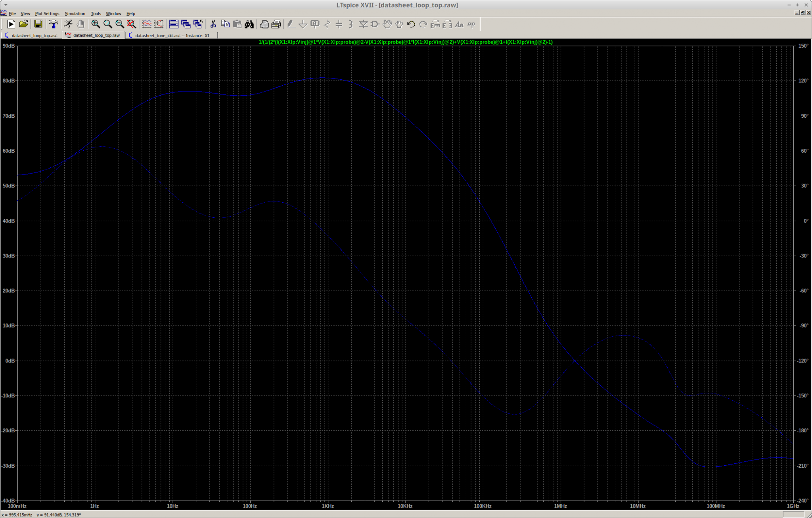This screenshot has width=812, height=518.
Task: Open the Tools menu
Action: [x=96, y=13]
